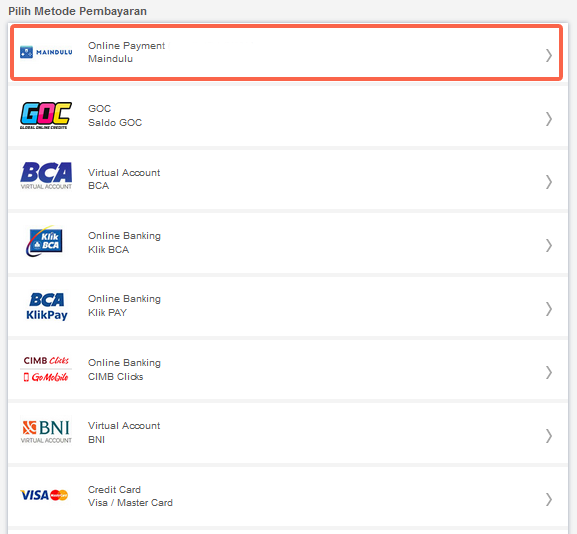Open the CIMB Clicks row chevron
Screen dimensions: 577x534
pos(549,372)
